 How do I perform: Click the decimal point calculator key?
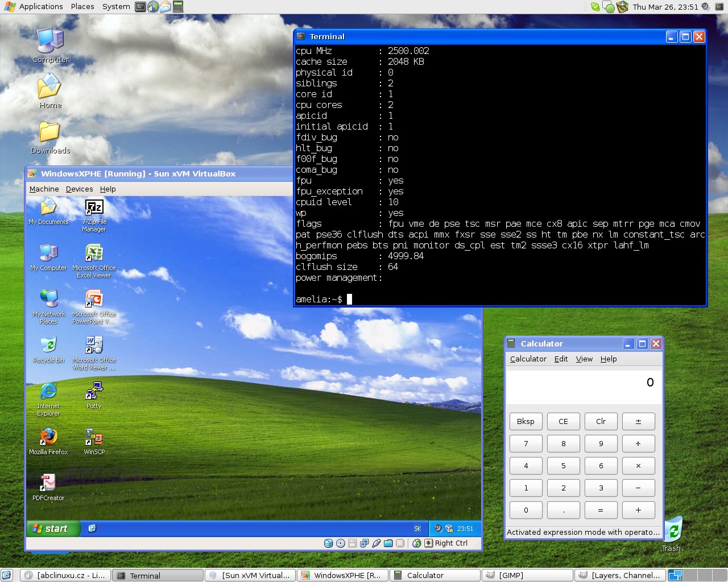(x=563, y=510)
